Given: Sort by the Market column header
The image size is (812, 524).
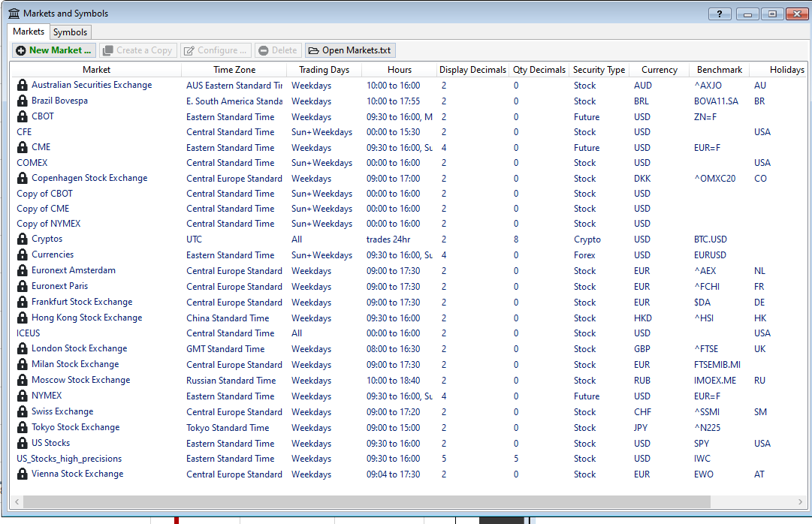Looking at the screenshot, I should (x=96, y=69).
